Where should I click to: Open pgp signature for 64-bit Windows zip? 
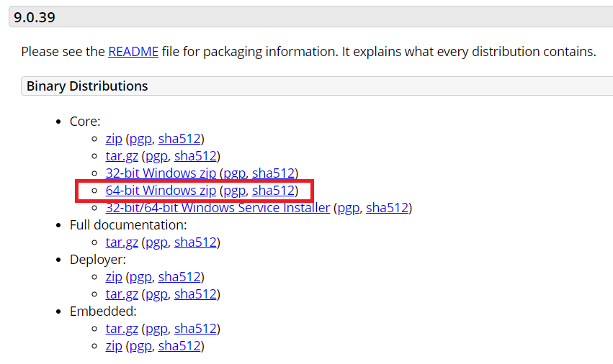(235, 191)
